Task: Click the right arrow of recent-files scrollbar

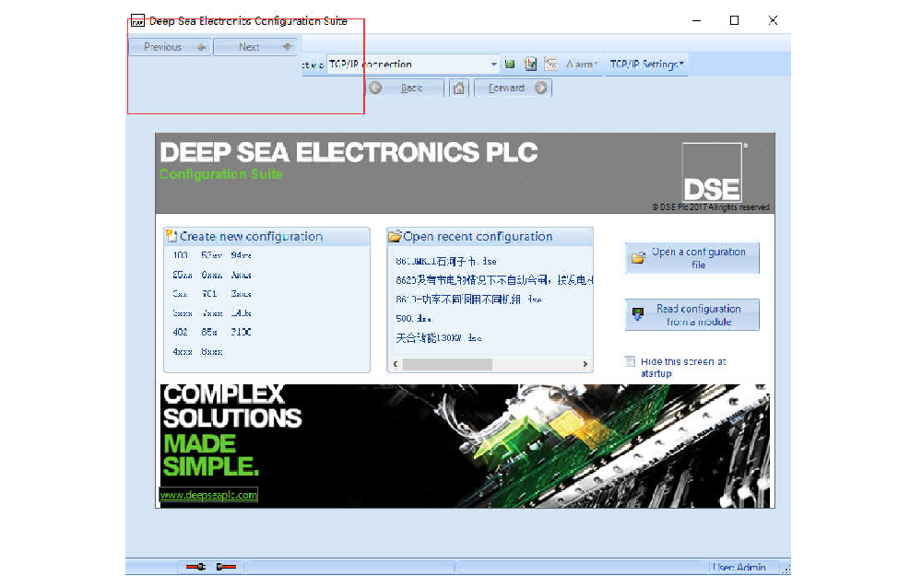Action: 585,364
